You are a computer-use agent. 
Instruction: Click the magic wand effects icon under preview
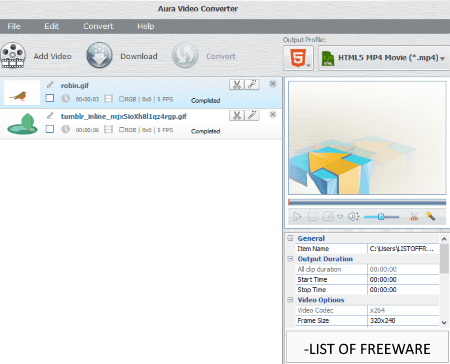(x=430, y=216)
